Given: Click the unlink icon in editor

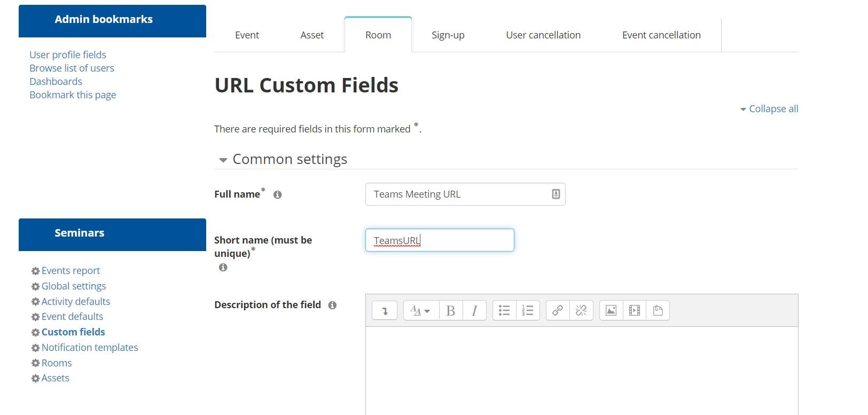Looking at the screenshot, I should click(581, 310).
